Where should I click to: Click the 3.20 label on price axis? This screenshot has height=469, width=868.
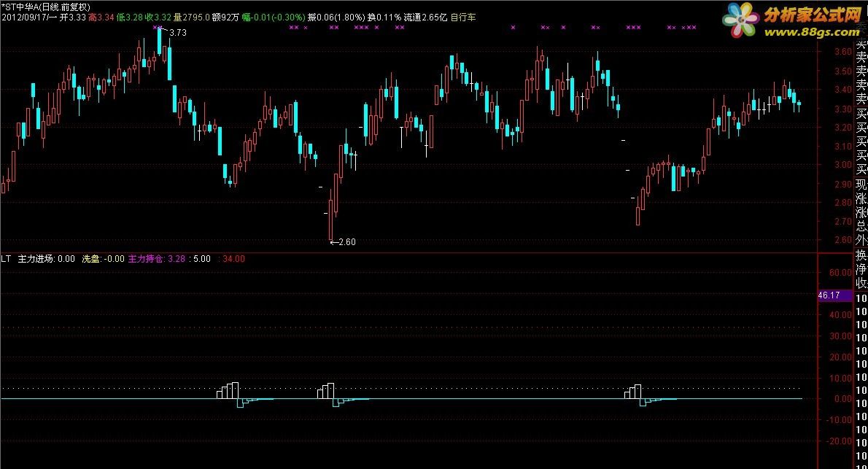843,128
